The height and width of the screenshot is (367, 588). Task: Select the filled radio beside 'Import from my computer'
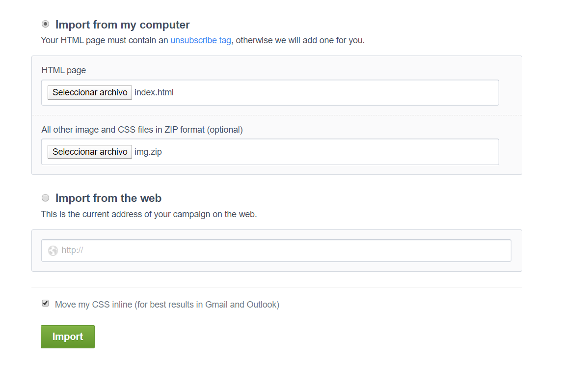pos(45,23)
